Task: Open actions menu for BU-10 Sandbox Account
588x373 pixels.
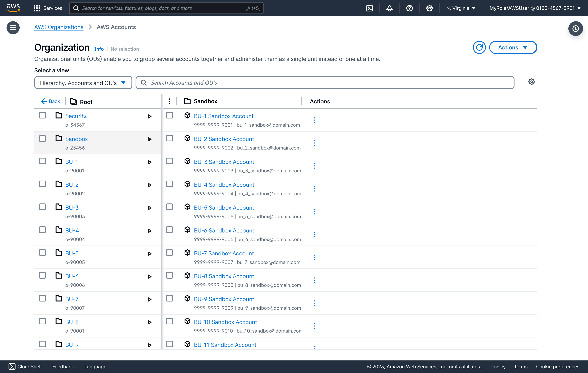Action: coord(315,326)
